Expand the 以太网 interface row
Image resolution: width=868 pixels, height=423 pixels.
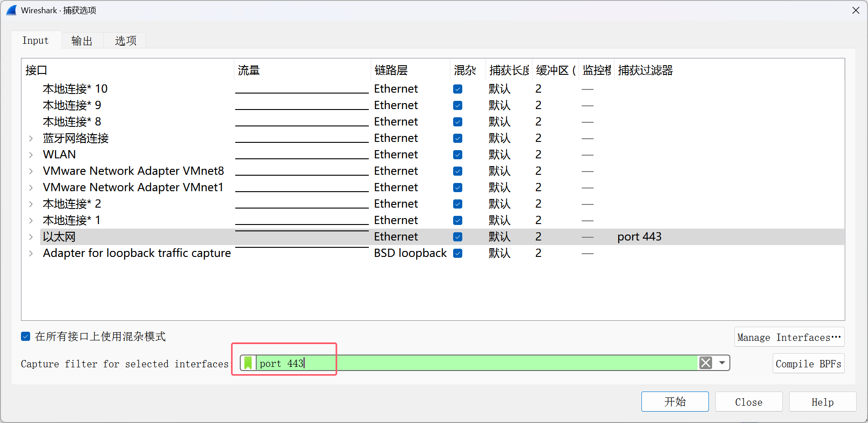point(31,237)
